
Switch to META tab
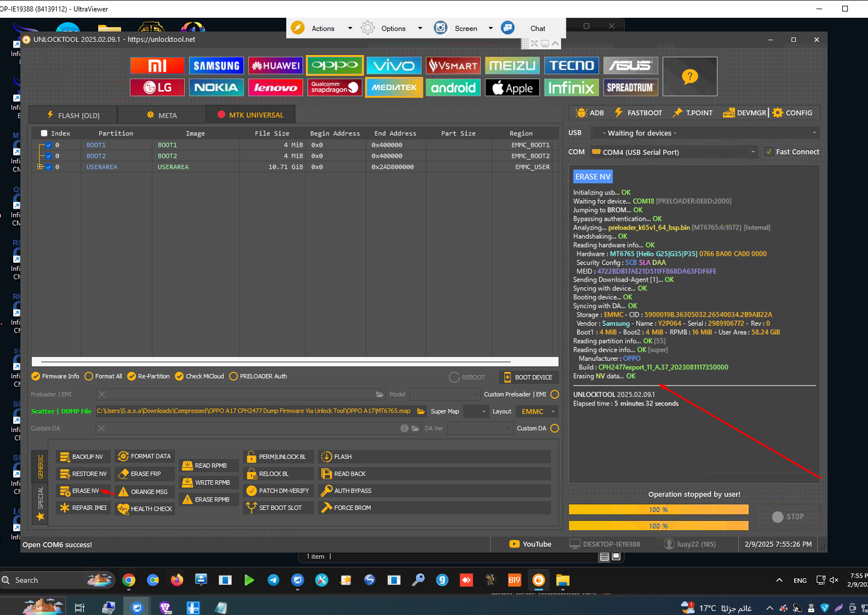pyautogui.click(x=161, y=115)
